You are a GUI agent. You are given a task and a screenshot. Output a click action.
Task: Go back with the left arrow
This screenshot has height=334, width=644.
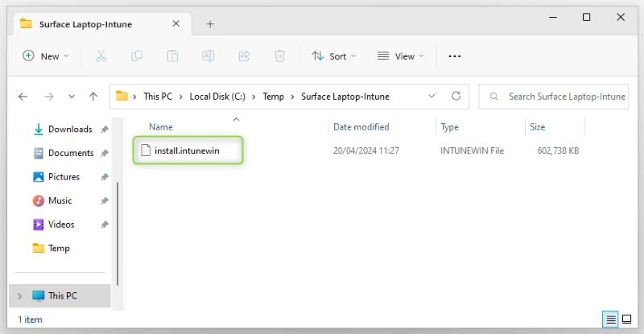pos(23,97)
